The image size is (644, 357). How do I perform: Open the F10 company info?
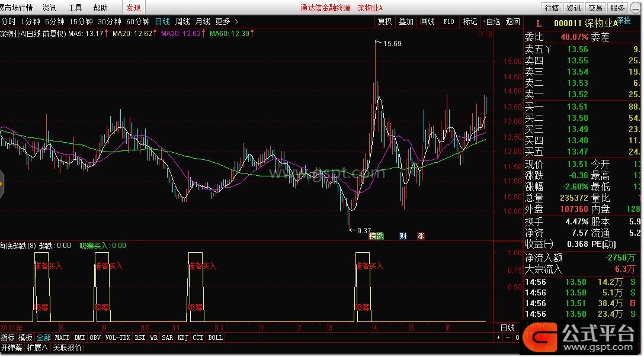click(x=448, y=21)
